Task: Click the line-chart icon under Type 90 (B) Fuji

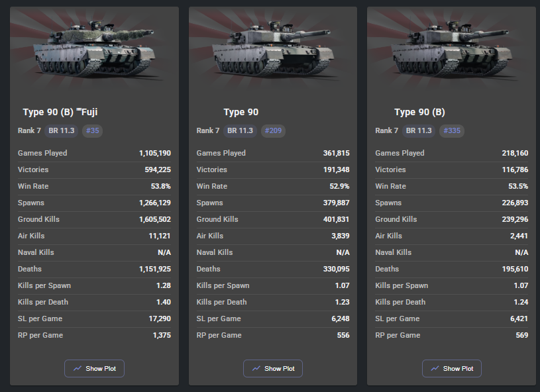Action: [x=78, y=369]
